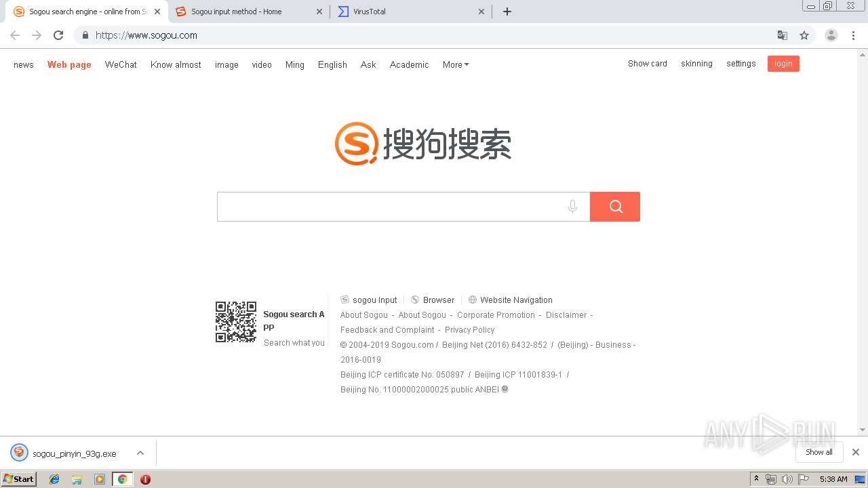Click the sogou_pinyin_93g.exe file icon
The height and width of the screenshot is (488, 868).
tap(19, 453)
